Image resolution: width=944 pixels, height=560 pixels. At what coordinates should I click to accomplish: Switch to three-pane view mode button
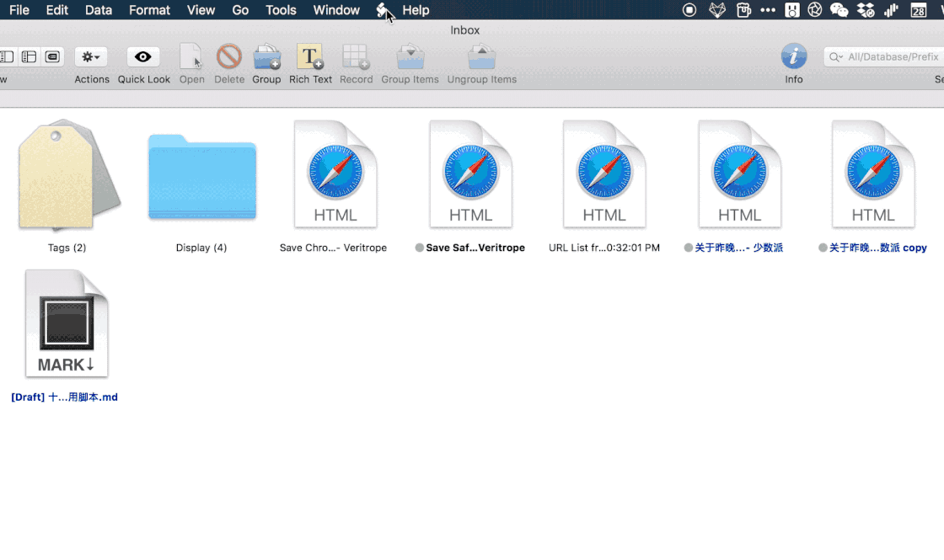pyautogui.click(x=29, y=56)
